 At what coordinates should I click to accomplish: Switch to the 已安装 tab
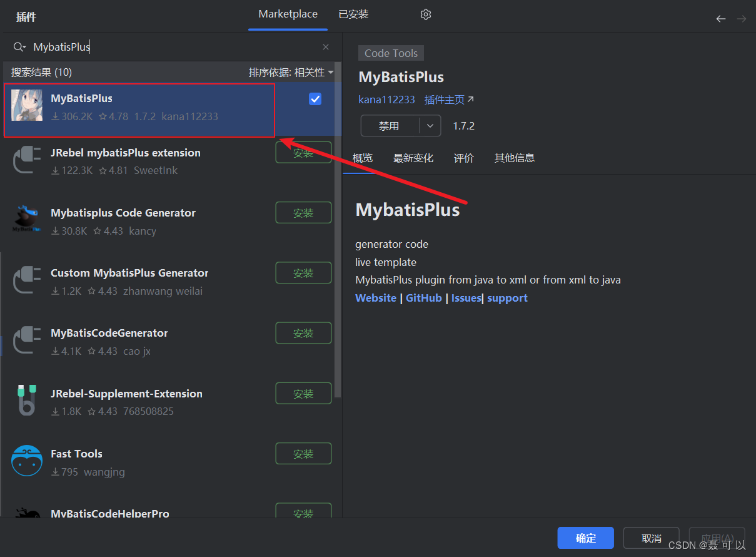pyautogui.click(x=353, y=14)
